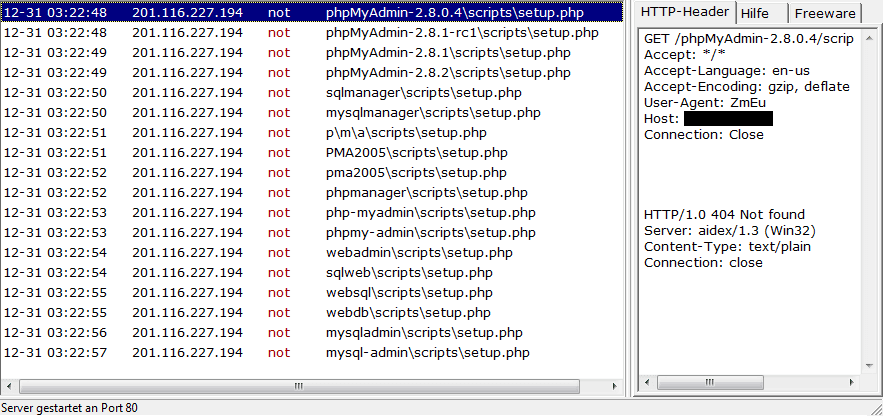Select the mysqlmanager\scripts\setup.php row

tap(312, 113)
